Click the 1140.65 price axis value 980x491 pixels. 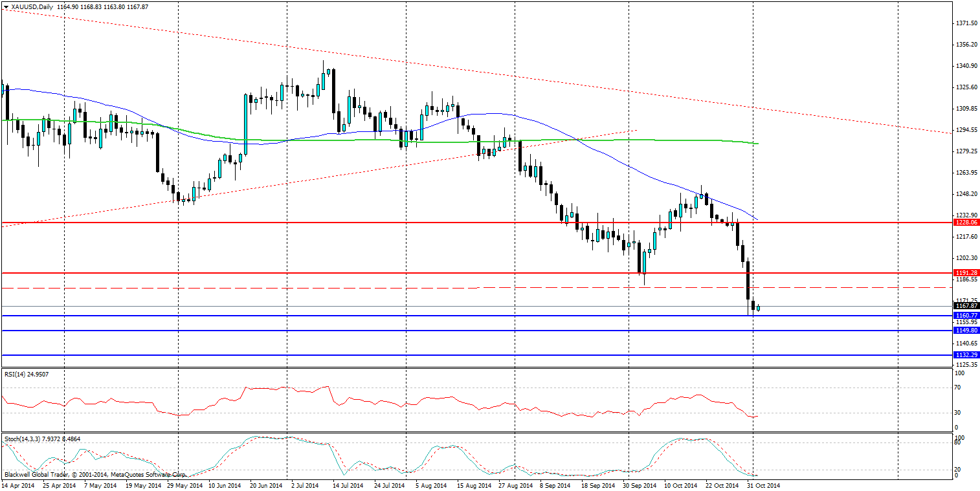966,344
